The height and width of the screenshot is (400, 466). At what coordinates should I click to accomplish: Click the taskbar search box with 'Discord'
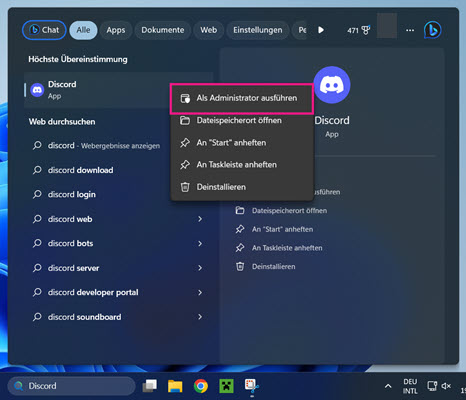(71, 386)
